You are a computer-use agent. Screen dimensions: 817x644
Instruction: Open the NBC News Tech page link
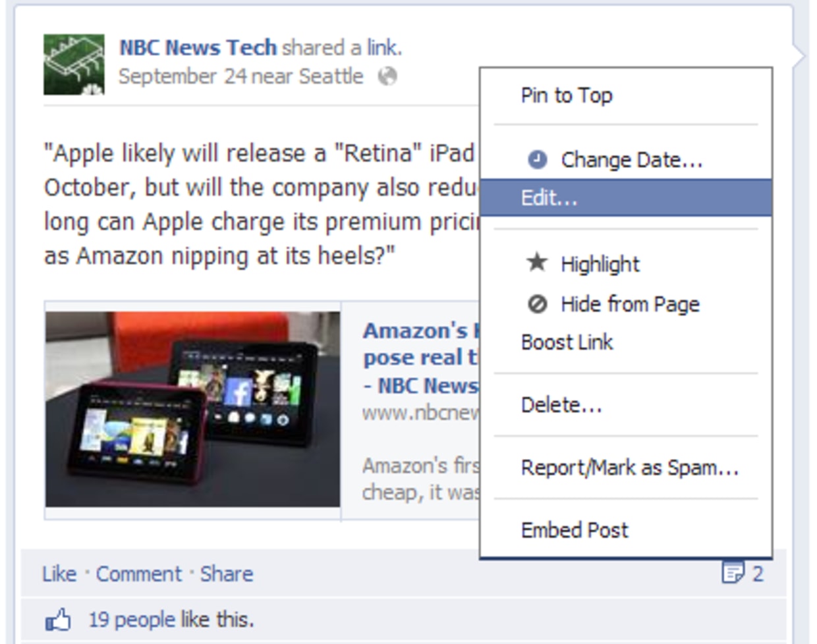(198, 47)
